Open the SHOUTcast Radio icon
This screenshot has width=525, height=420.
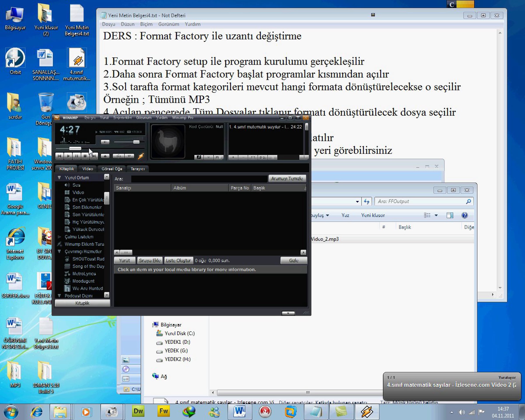tap(67, 259)
